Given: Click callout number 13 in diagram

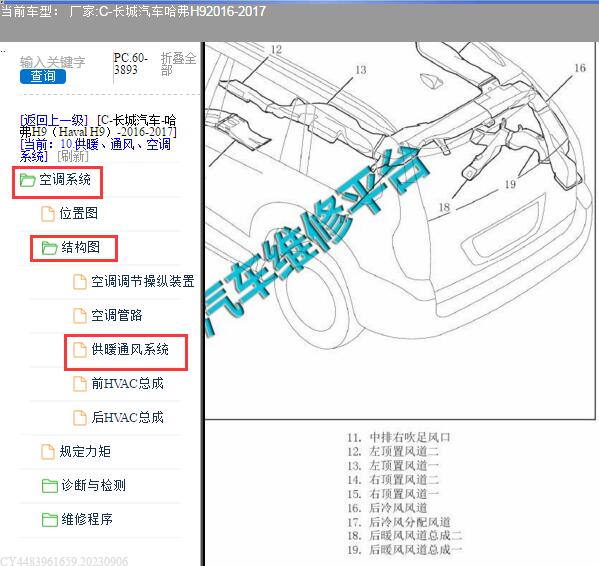Looking at the screenshot, I should pos(361,70).
